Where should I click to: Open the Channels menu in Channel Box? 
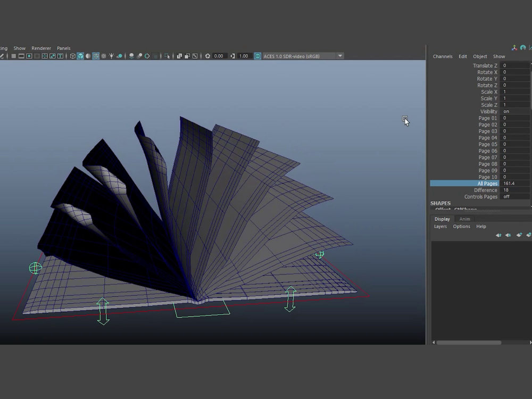443,56
